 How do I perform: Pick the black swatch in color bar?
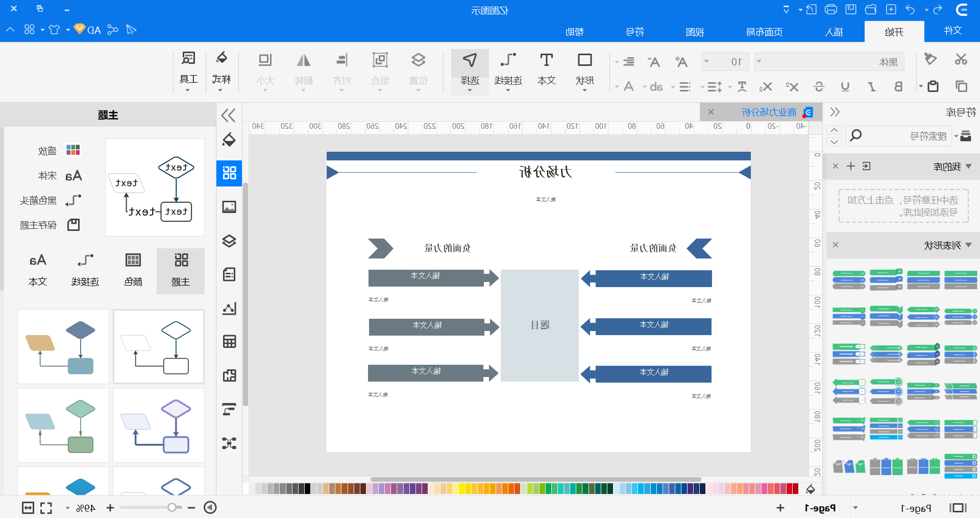[308, 488]
